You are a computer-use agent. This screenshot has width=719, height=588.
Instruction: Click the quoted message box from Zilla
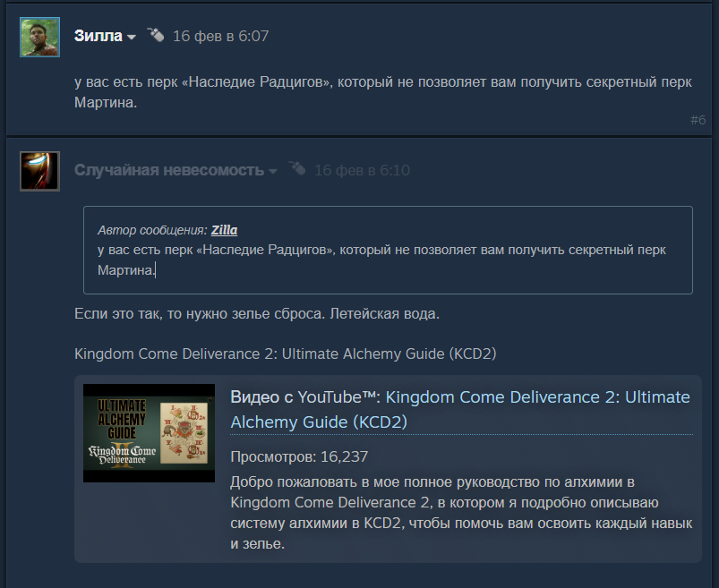pos(388,251)
